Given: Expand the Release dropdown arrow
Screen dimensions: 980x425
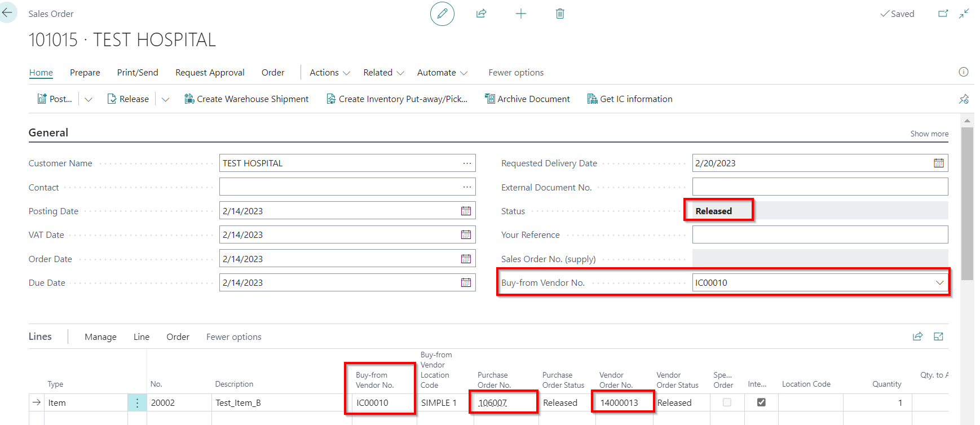Looking at the screenshot, I should 165,99.
